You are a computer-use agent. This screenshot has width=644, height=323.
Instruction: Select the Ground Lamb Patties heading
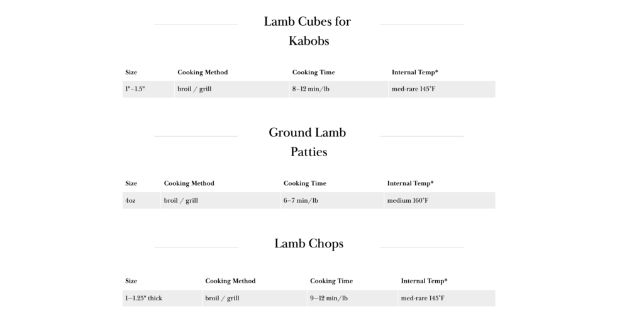point(308,142)
